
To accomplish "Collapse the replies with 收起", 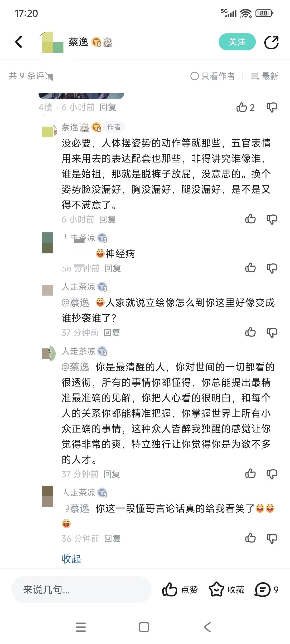I will [x=71, y=559].
